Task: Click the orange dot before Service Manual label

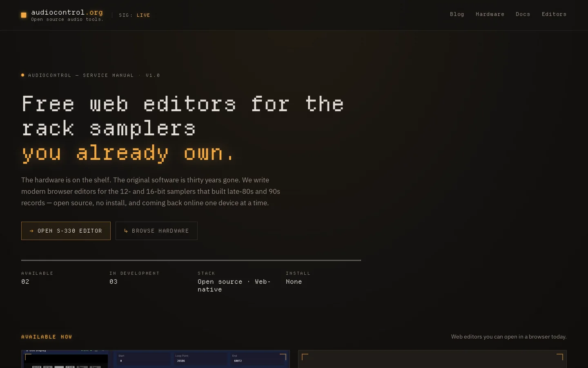Action: coord(23,75)
